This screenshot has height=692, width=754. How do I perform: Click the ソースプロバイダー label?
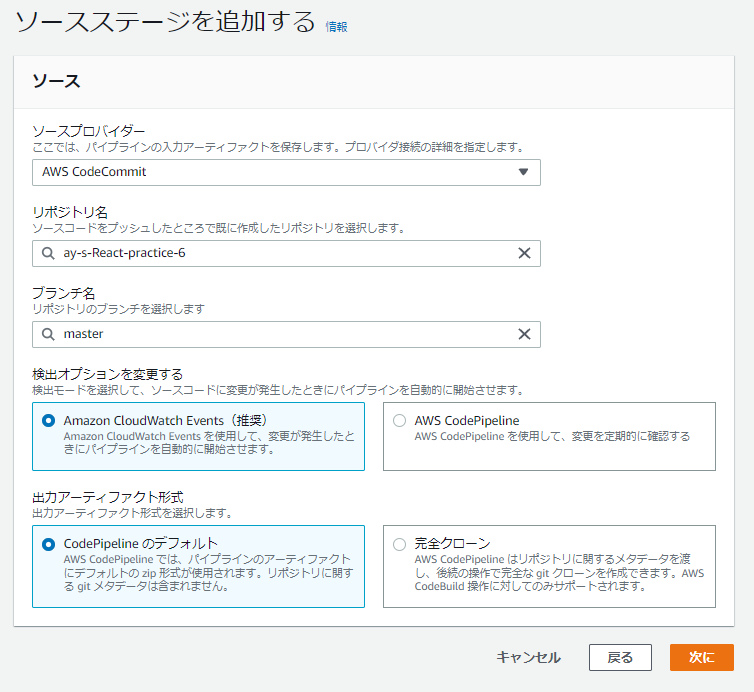[88, 131]
